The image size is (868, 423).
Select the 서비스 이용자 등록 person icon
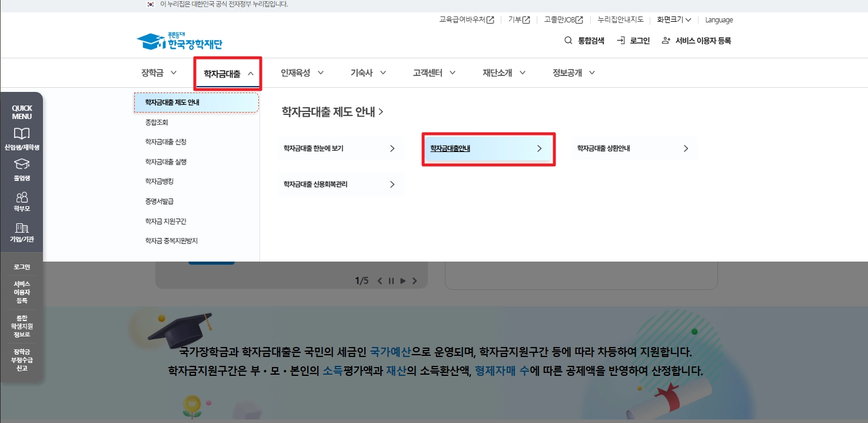pos(666,40)
